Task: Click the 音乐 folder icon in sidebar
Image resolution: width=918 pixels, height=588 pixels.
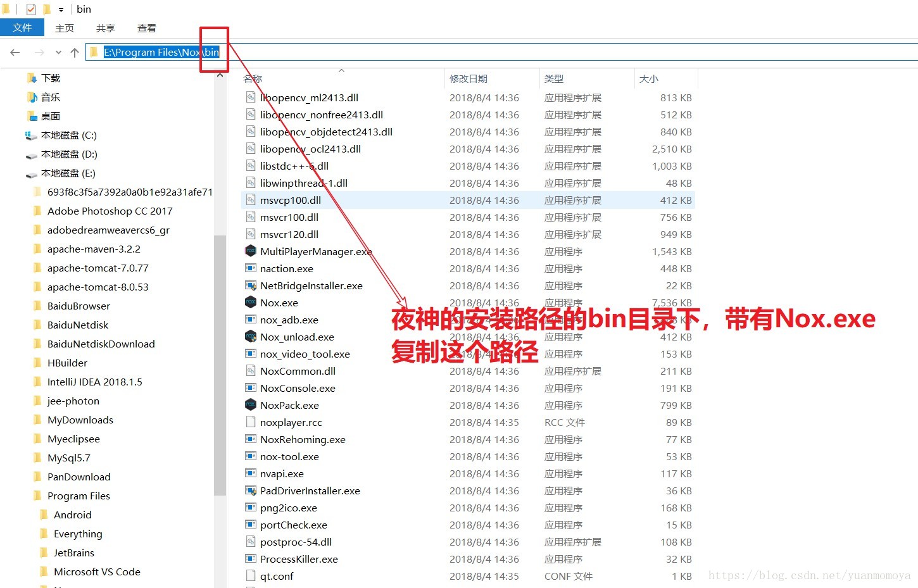Action: click(32, 97)
